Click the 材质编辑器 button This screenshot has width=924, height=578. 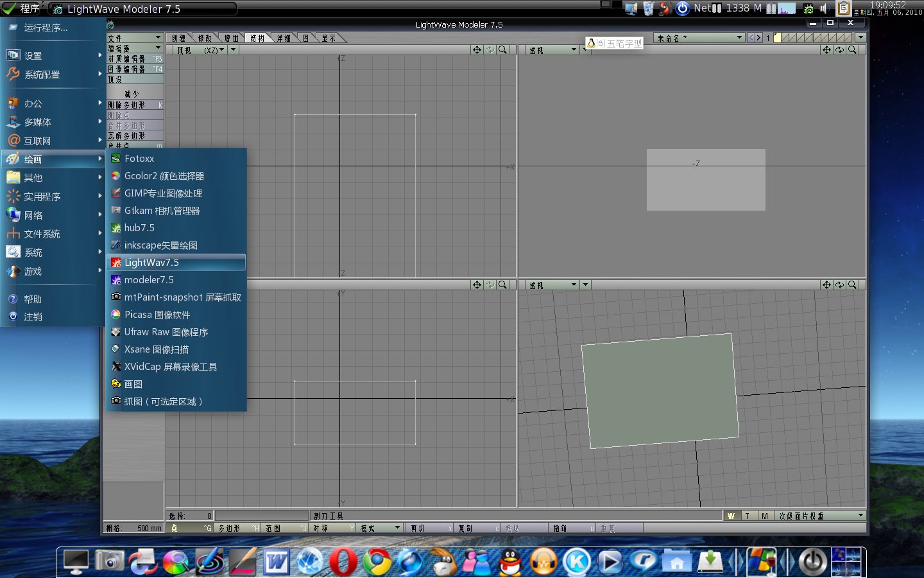point(135,58)
